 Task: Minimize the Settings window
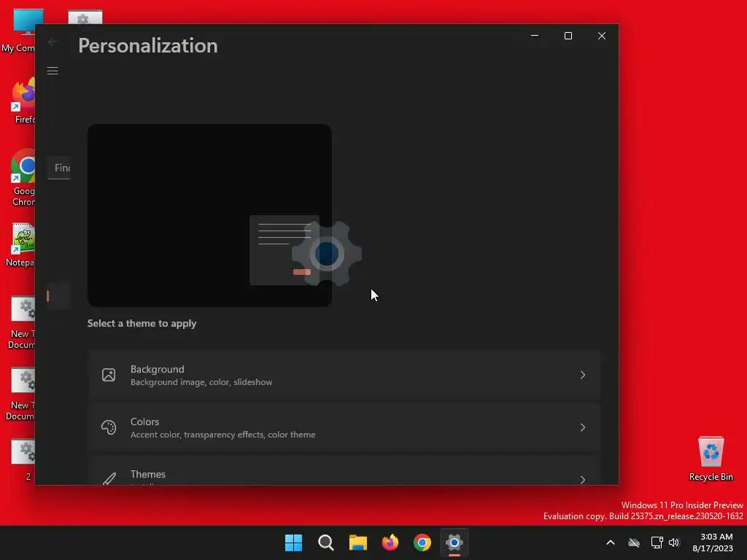tap(535, 36)
